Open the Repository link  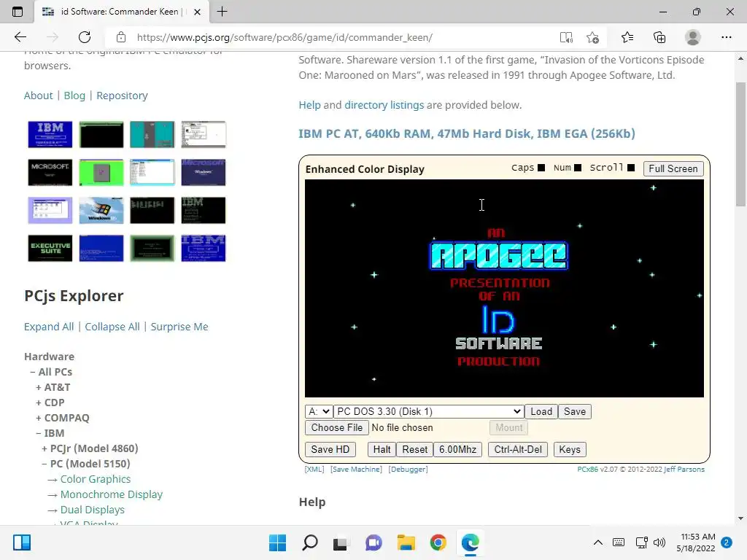(x=122, y=96)
